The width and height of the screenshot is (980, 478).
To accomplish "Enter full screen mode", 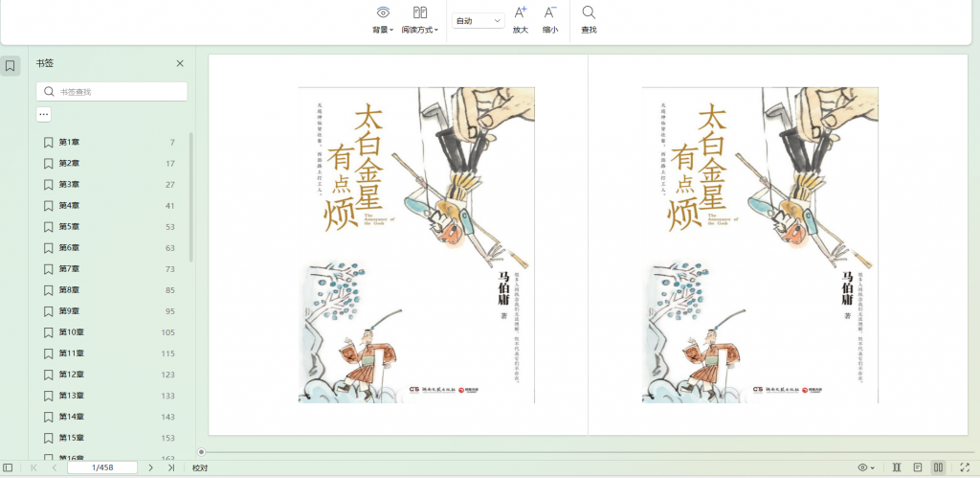I will tap(965, 467).
